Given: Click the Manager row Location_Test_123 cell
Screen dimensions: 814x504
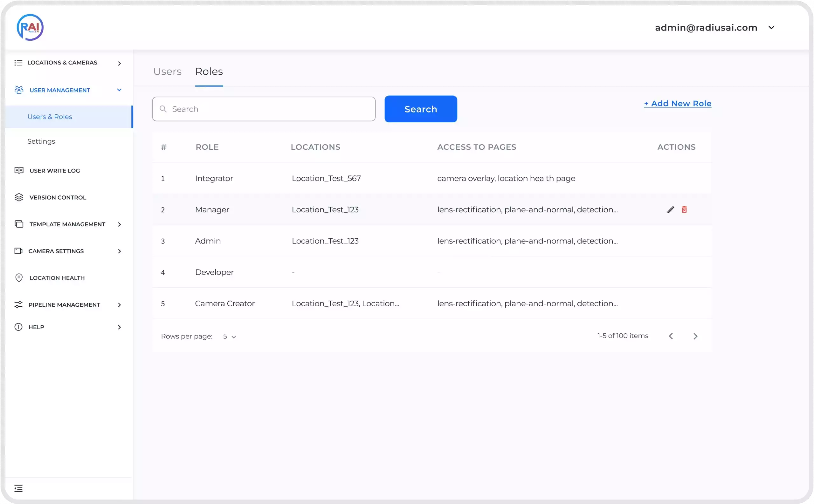Looking at the screenshot, I should 325,210.
